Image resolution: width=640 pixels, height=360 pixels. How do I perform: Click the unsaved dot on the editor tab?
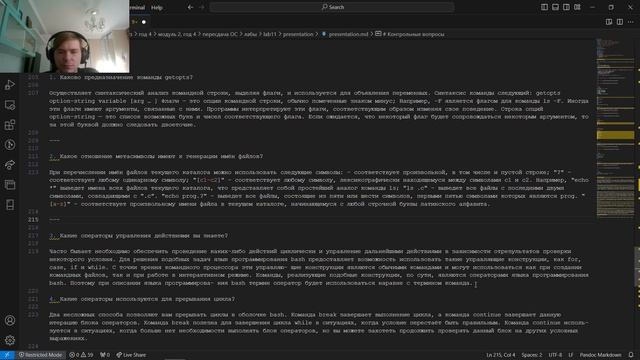[144, 22]
